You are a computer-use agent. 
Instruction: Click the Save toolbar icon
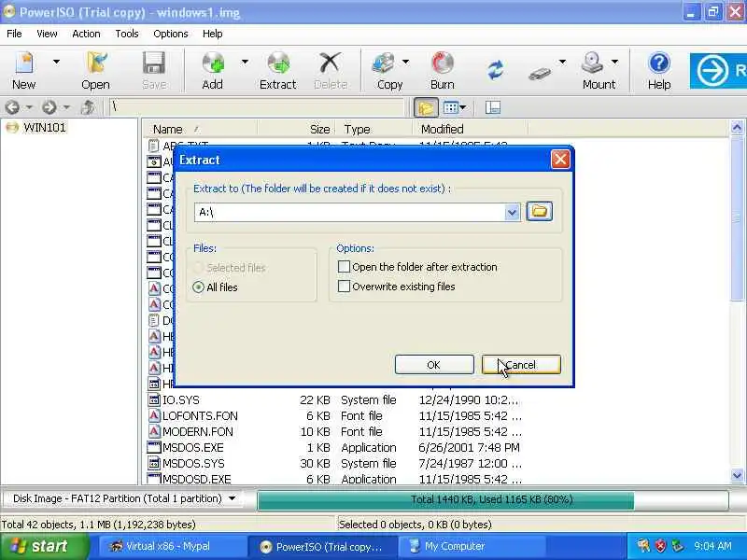click(x=154, y=63)
